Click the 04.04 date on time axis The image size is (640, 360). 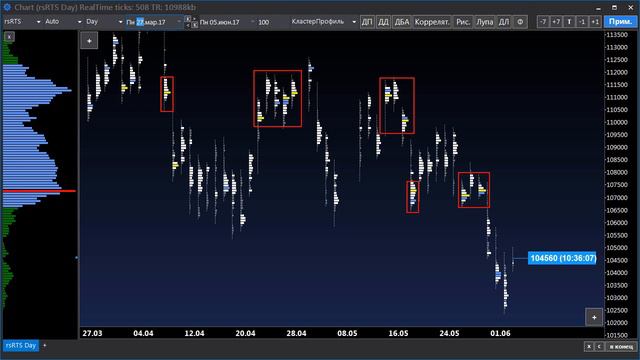pos(143,333)
